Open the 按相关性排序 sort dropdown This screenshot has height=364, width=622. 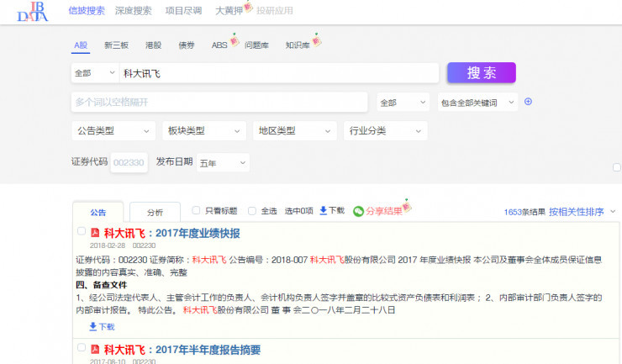[x=582, y=212]
